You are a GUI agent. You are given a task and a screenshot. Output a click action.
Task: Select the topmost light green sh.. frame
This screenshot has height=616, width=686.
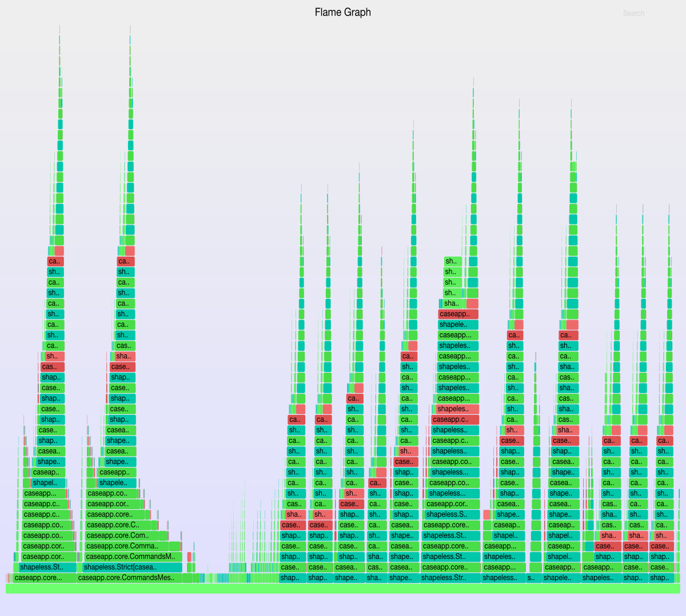pyautogui.click(x=452, y=261)
